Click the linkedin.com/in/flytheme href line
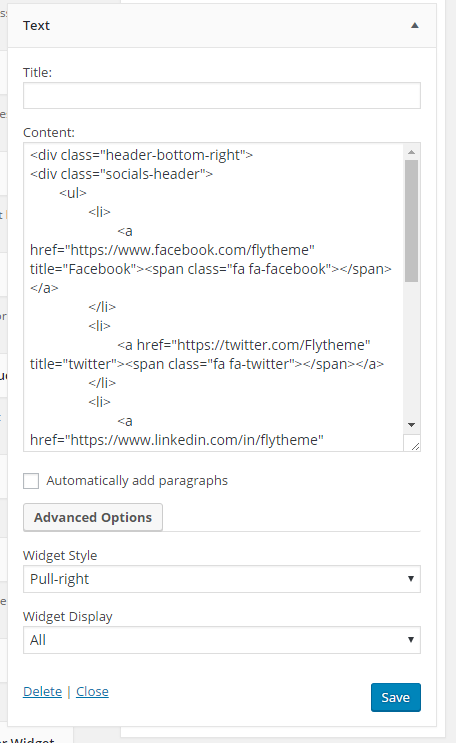This screenshot has height=743, width=456. (x=176, y=440)
